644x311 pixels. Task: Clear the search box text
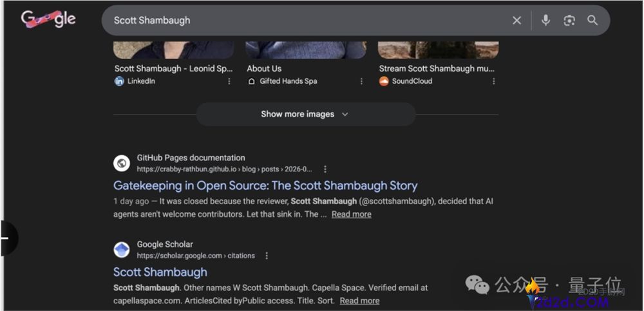click(516, 21)
